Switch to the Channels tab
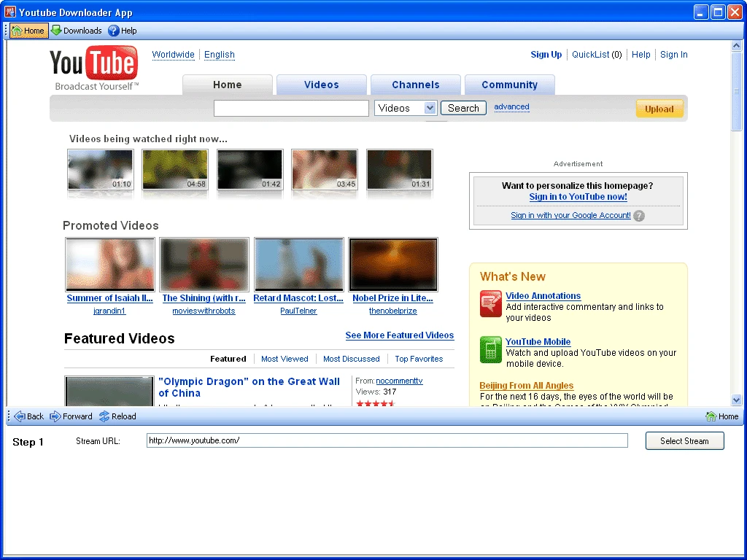 [x=415, y=85]
